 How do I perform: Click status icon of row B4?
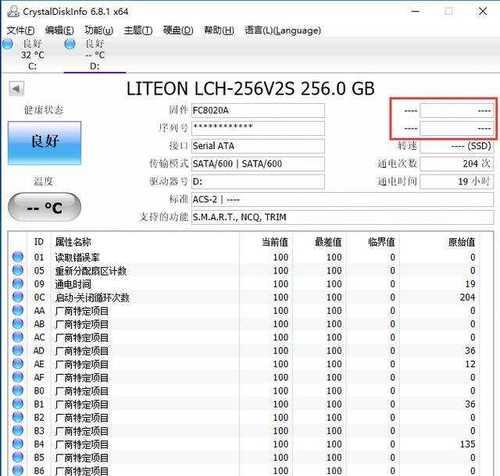click(18, 444)
